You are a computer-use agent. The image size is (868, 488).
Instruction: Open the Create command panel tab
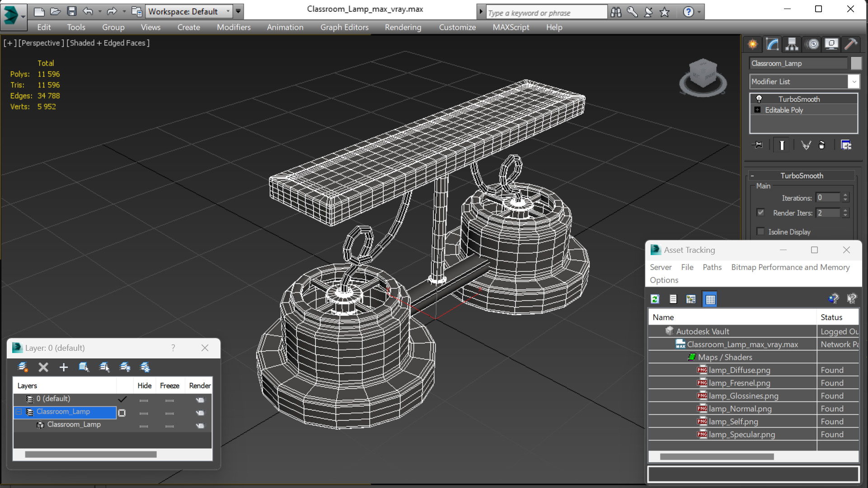[x=753, y=44]
